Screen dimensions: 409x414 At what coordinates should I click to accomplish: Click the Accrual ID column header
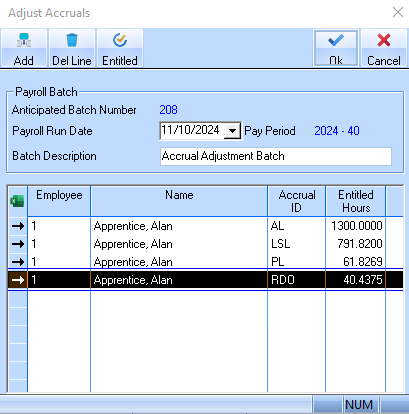click(297, 201)
